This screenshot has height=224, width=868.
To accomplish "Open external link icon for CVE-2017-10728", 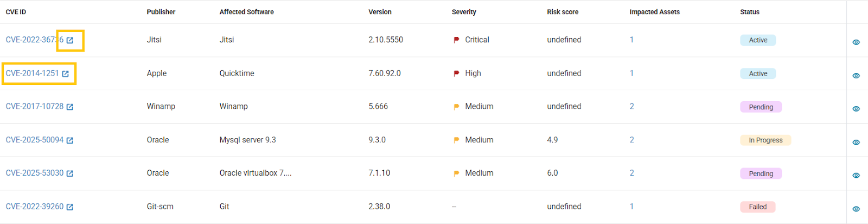I will pos(69,107).
